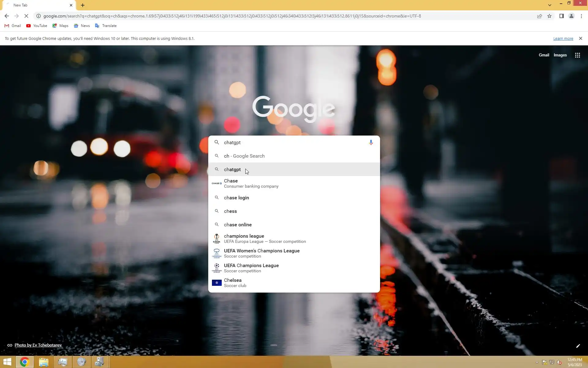Expand the tab search chevron
The height and width of the screenshot is (368, 588).
point(549,5)
